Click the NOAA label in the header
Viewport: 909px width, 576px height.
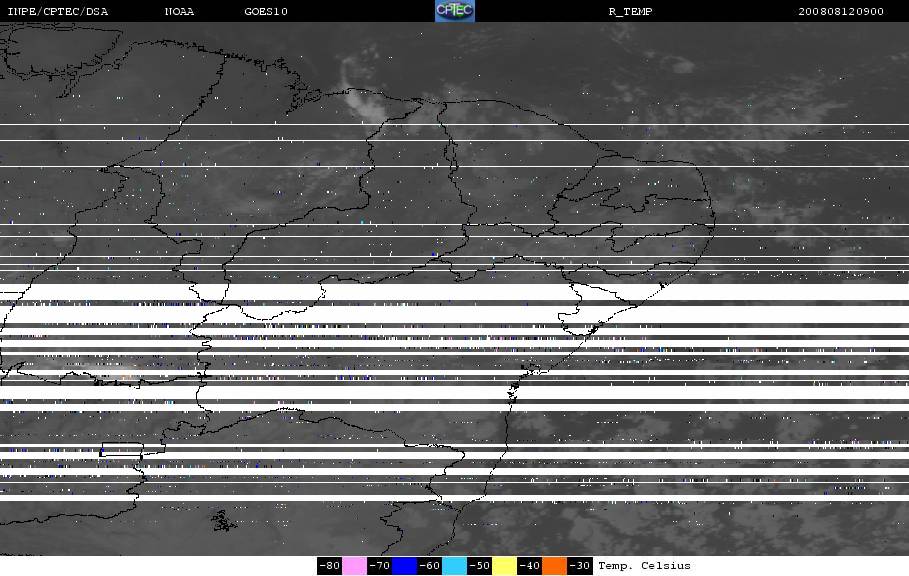(179, 12)
